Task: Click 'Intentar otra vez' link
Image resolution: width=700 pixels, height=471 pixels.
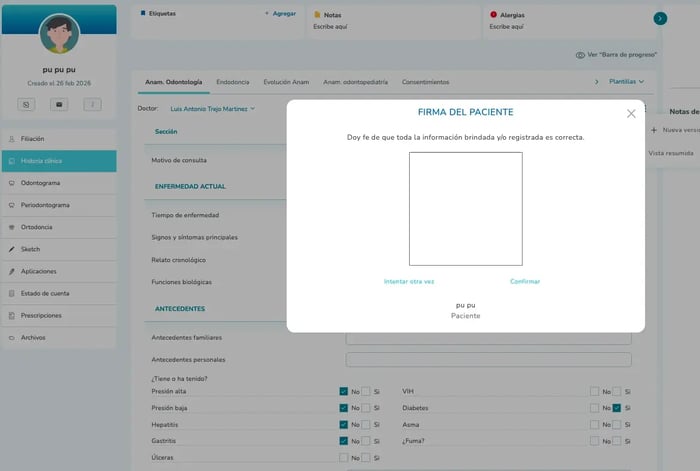Action: point(409,281)
